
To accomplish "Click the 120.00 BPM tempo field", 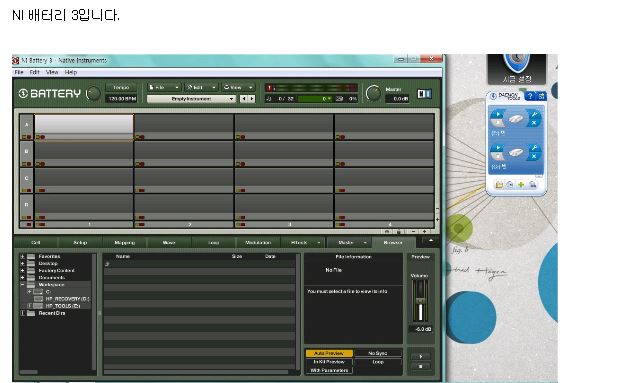I will click(121, 99).
